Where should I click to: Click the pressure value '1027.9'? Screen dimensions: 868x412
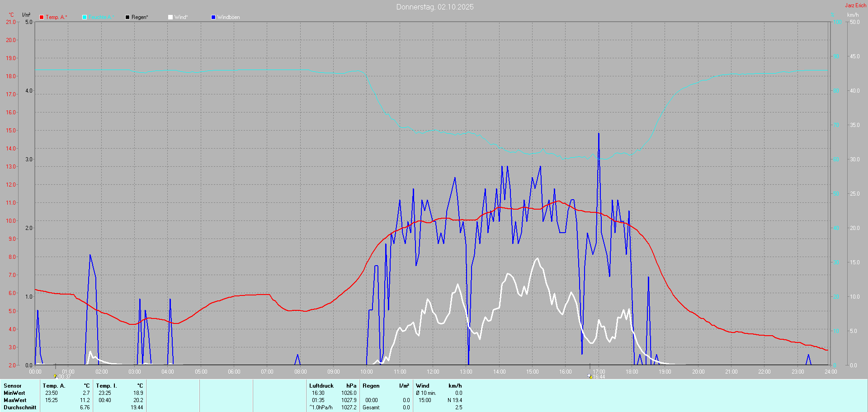(349, 400)
